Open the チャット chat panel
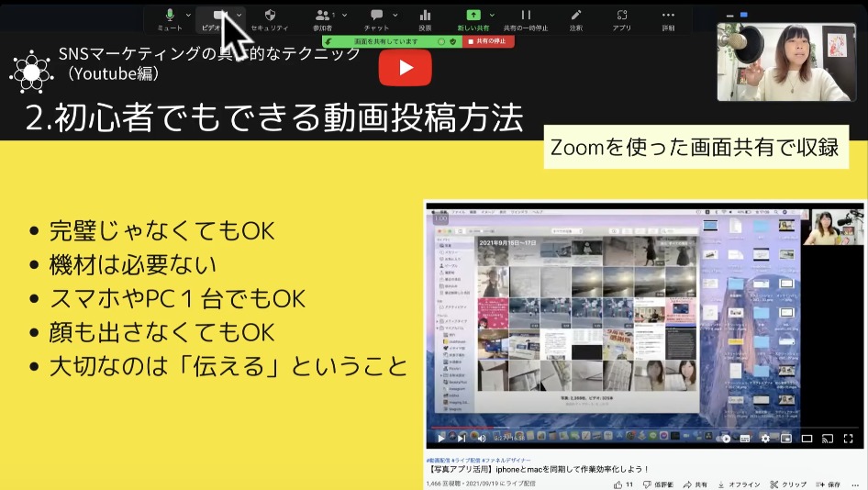Image resolution: width=868 pixels, height=490 pixels. point(376,19)
